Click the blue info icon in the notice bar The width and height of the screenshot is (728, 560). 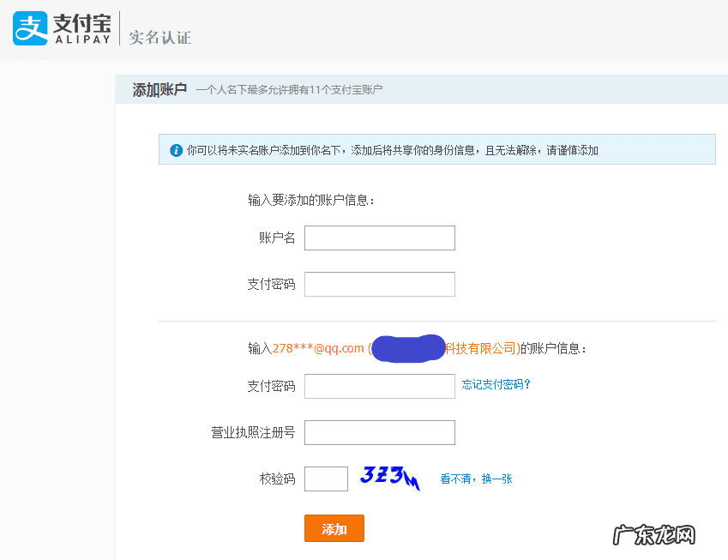[x=170, y=148]
